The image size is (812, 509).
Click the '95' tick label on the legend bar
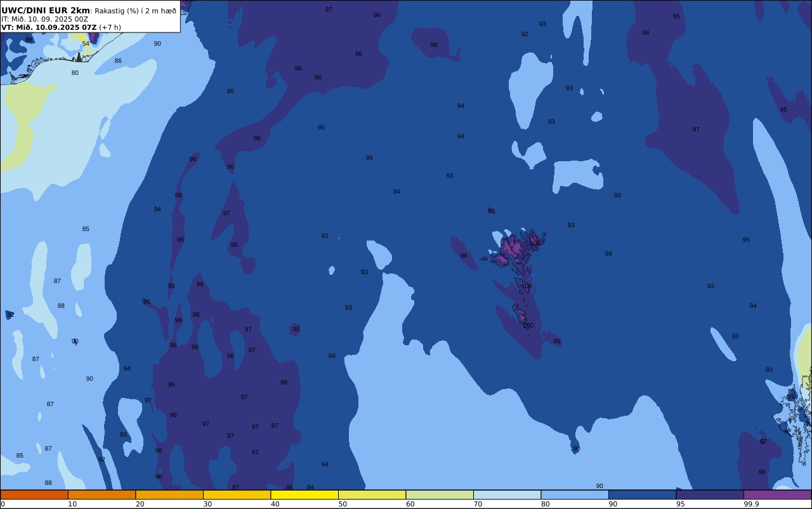pos(680,504)
